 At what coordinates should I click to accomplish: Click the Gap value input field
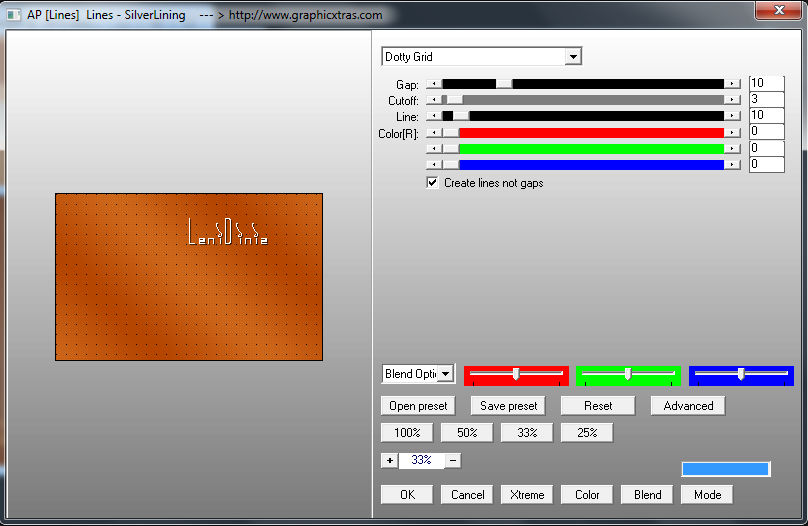(x=766, y=84)
